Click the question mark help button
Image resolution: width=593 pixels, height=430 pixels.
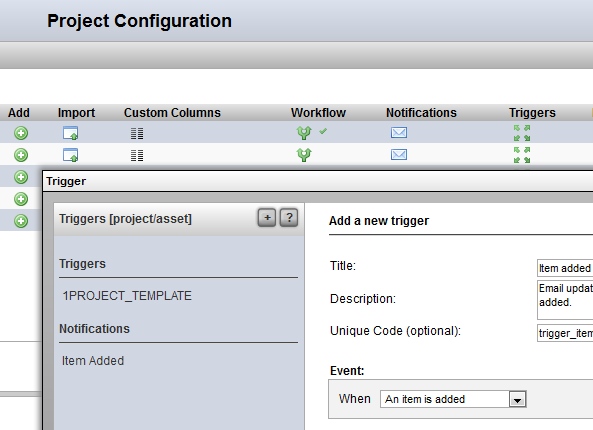pos(289,217)
